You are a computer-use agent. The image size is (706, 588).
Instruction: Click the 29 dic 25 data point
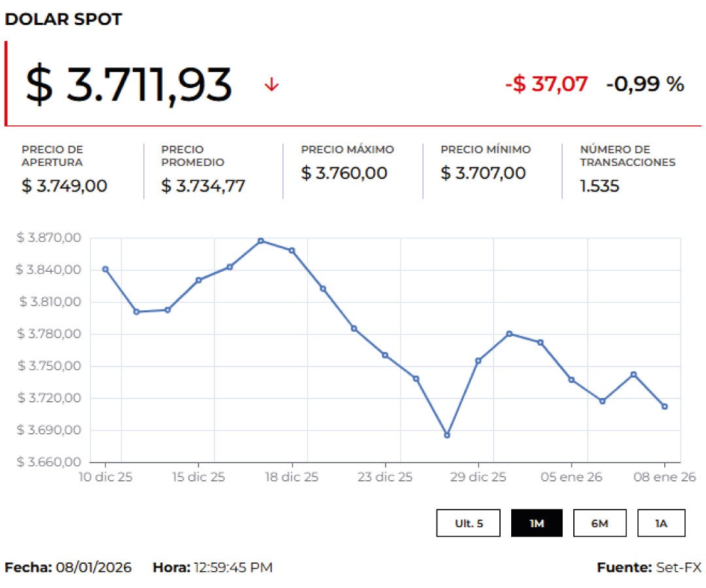tap(478, 361)
